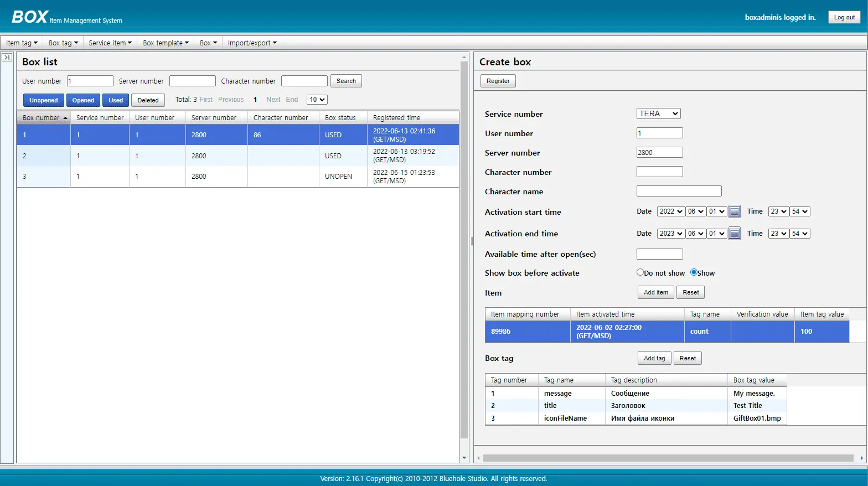The image size is (868, 486).
Task: Toggle the Opened status filter
Action: 83,100
